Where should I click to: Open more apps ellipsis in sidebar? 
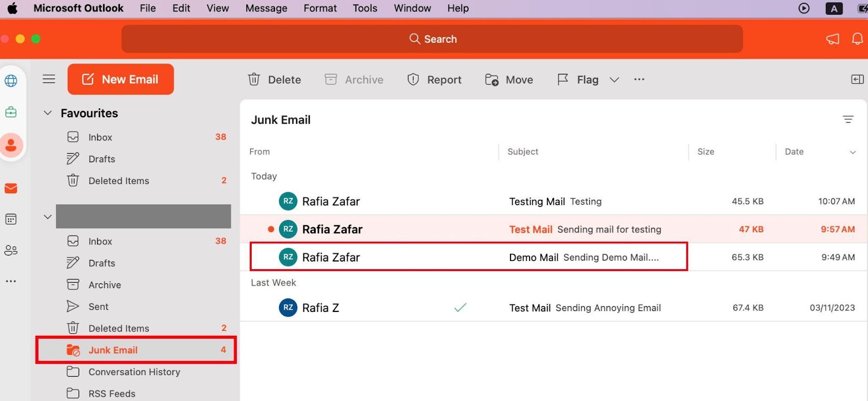(x=11, y=281)
